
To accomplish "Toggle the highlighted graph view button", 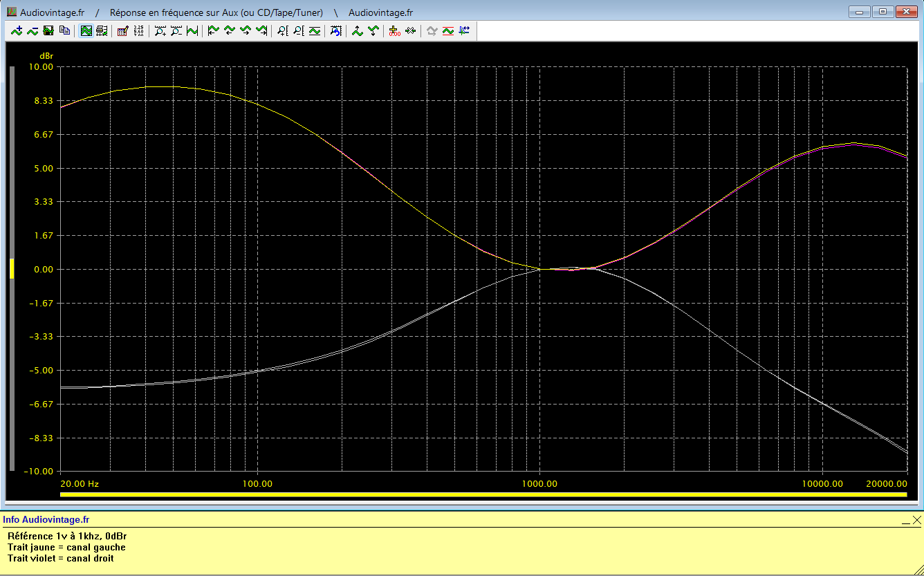I will coord(86,30).
